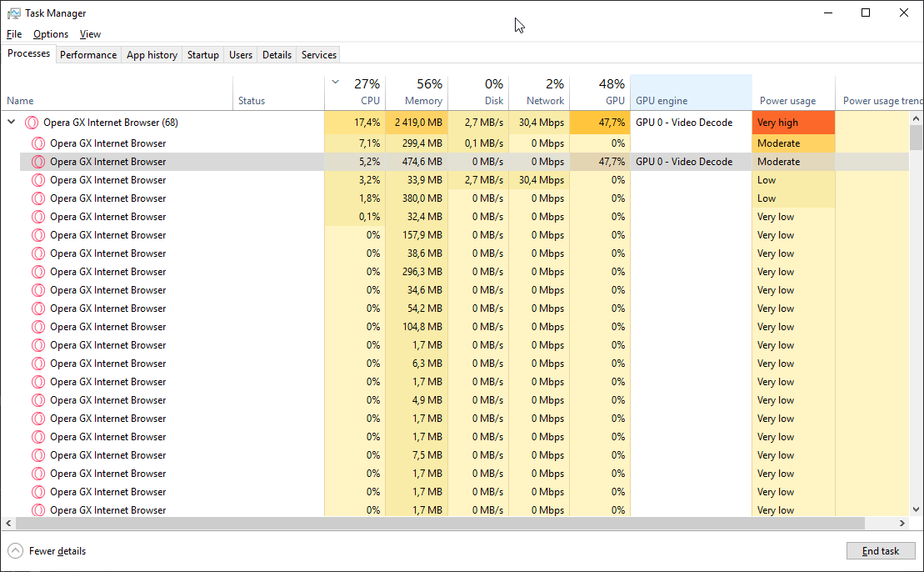The image size is (924, 572).
Task: Select the Processes tab
Action: tap(28, 53)
